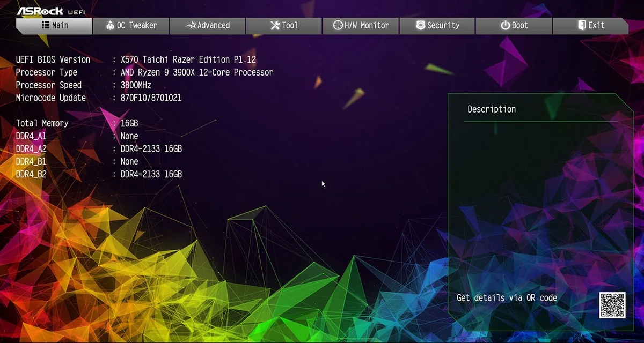Click the 870F10/8701021 value
This screenshot has width=644, height=343.
(x=151, y=98)
